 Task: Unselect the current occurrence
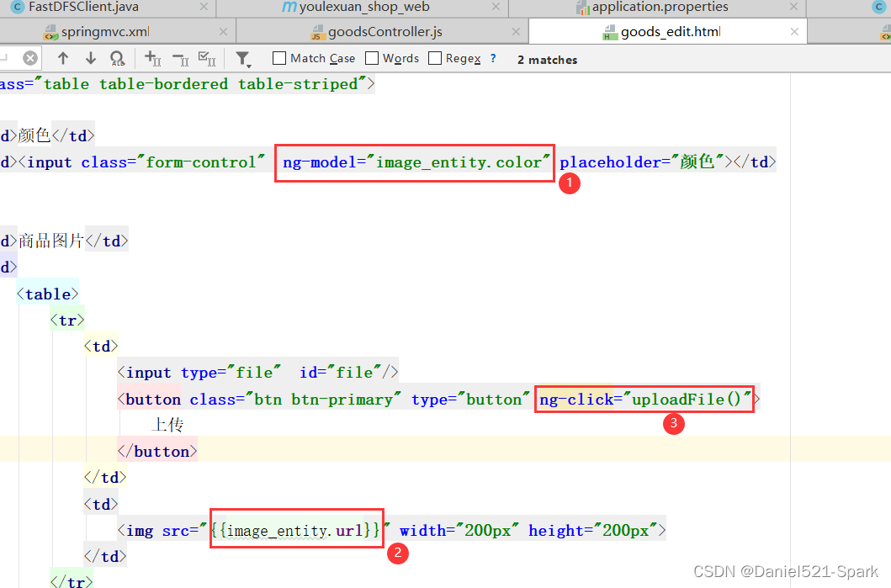[x=181, y=59]
